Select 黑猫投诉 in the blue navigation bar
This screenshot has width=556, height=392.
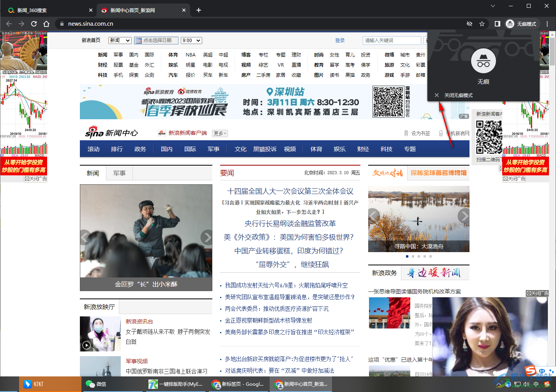265,149
